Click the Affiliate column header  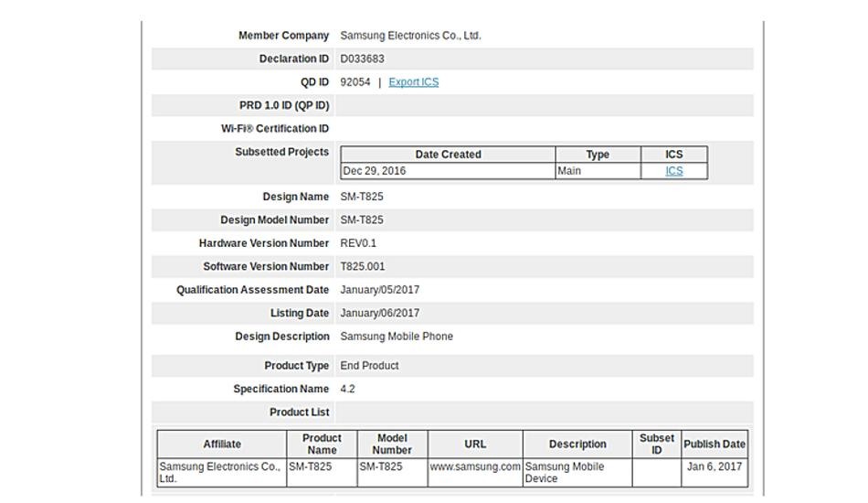pyautogui.click(x=222, y=444)
